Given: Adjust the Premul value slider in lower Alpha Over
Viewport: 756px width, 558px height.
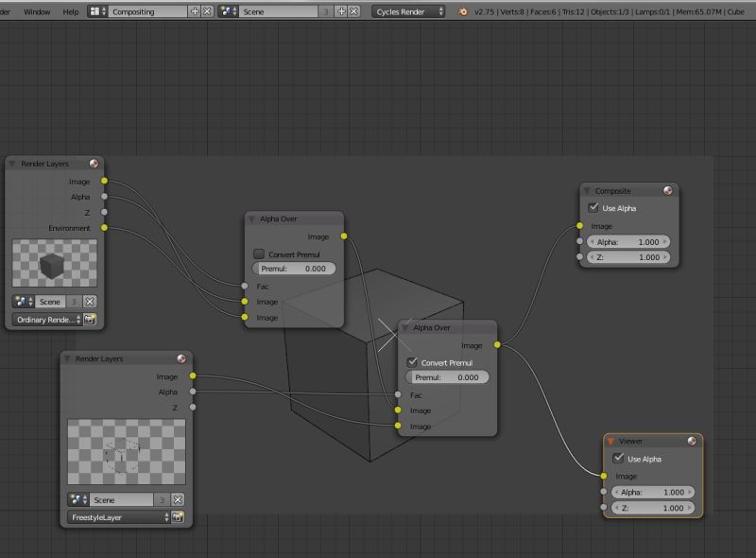Looking at the screenshot, I should pos(446,376).
